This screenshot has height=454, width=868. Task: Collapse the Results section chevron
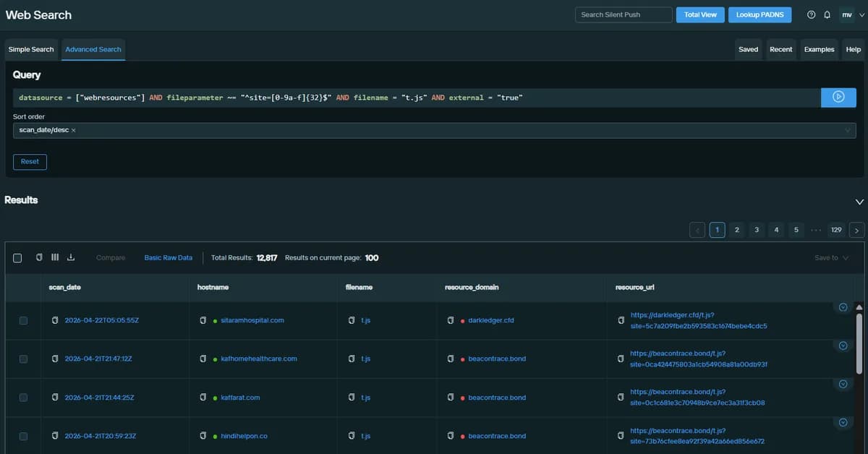point(859,201)
